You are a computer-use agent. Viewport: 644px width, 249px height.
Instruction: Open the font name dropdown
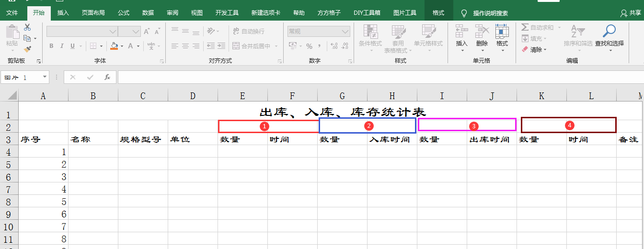tap(113, 32)
